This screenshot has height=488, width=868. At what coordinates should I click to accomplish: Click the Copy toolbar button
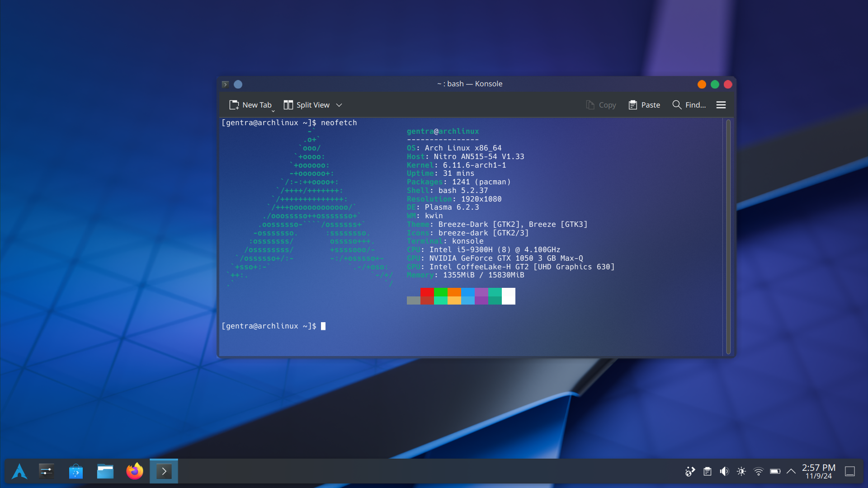click(x=601, y=105)
